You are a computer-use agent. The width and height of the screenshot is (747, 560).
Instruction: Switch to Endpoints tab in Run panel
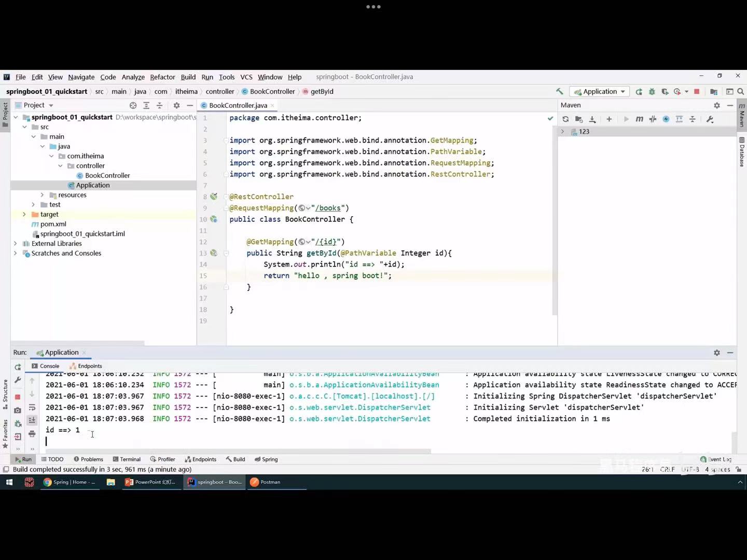click(x=86, y=366)
